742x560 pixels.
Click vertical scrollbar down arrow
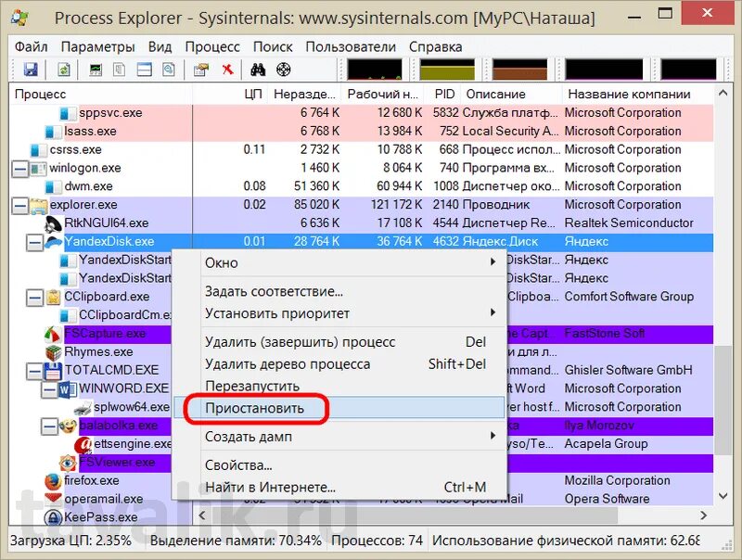click(x=723, y=496)
